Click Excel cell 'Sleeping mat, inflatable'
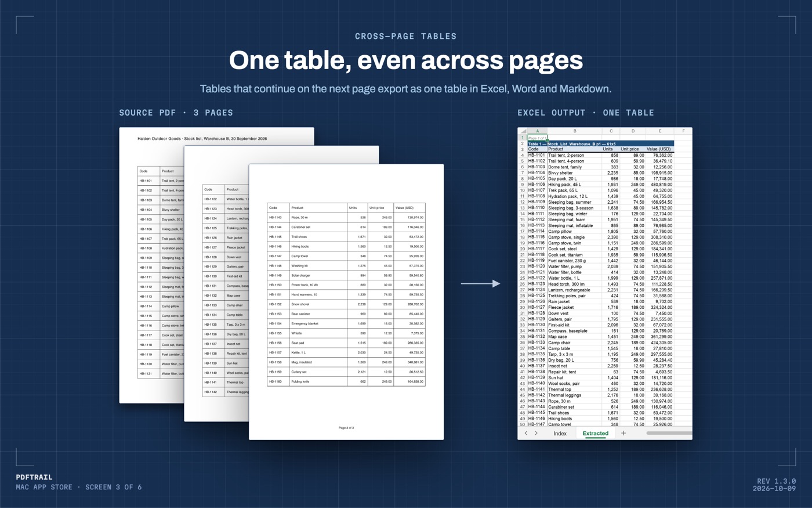The height and width of the screenshot is (508, 812). pyautogui.click(x=574, y=225)
